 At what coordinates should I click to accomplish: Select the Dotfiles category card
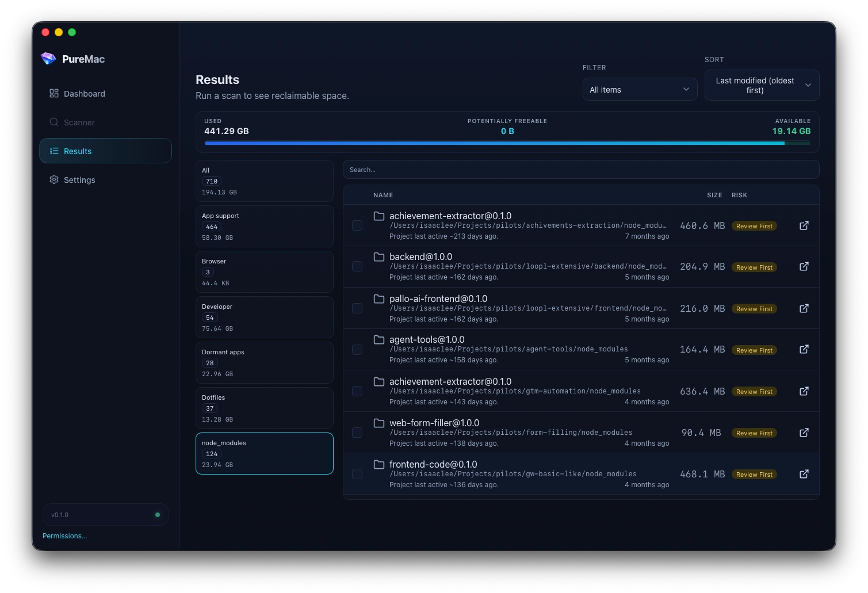click(x=265, y=408)
